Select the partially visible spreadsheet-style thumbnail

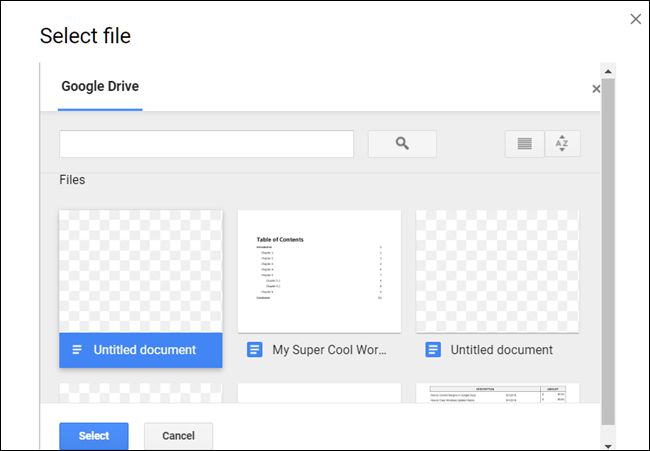point(497,393)
